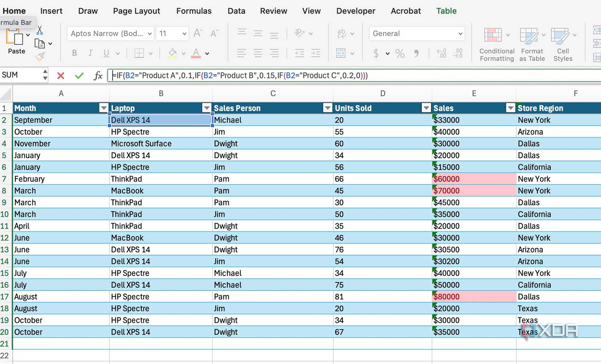The height and width of the screenshot is (364, 601).
Task: Apply percent style formatting
Action: [x=400, y=54]
